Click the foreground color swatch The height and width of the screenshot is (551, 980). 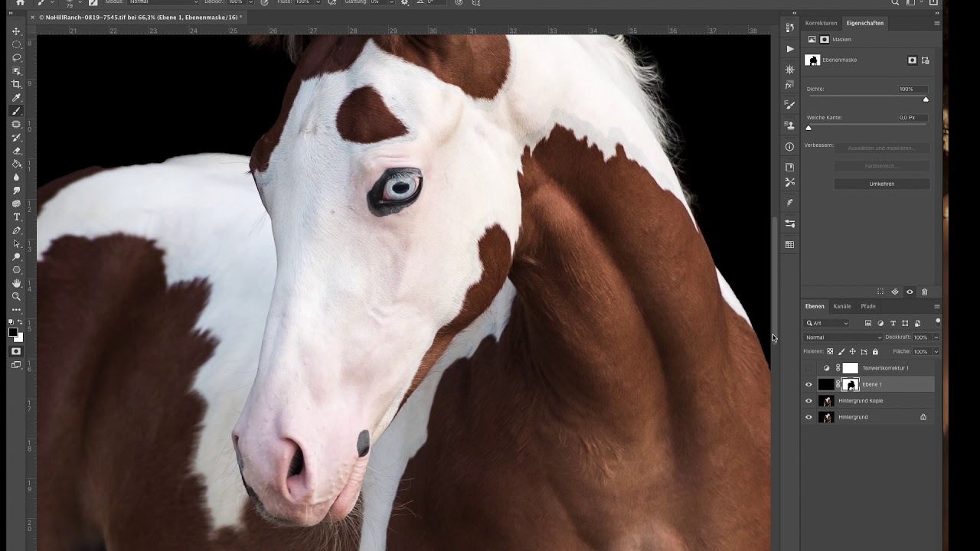tap(13, 332)
